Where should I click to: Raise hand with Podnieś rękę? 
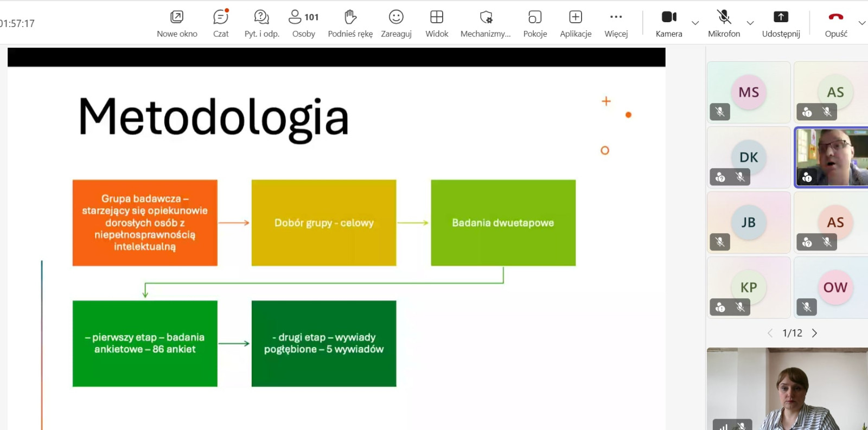(350, 23)
